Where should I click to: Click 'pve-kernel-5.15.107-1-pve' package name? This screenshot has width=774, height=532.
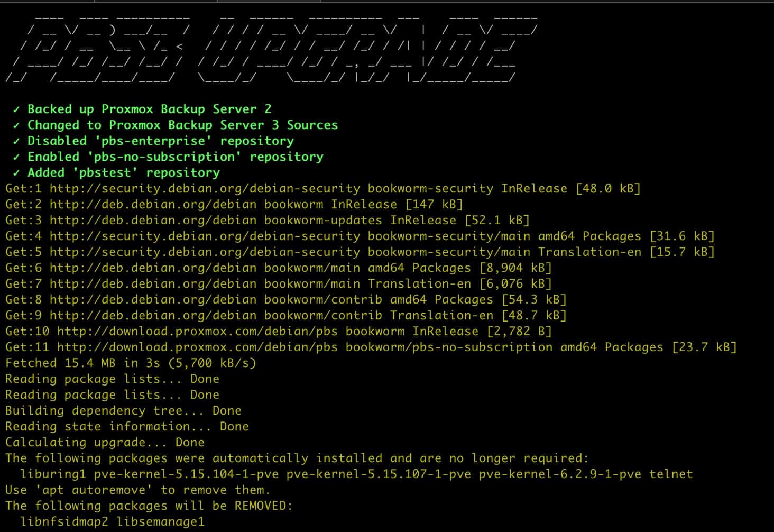click(379, 474)
